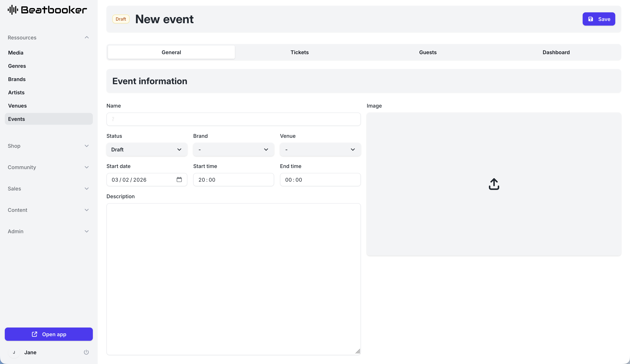Click the event Name input field
This screenshot has height=364, width=630.
[233, 119]
